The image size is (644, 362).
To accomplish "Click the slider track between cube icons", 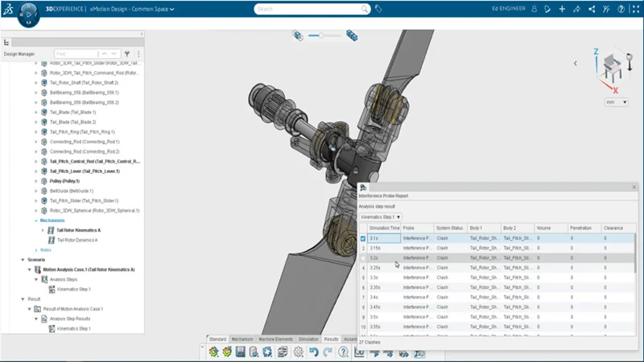I will coord(326,35).
